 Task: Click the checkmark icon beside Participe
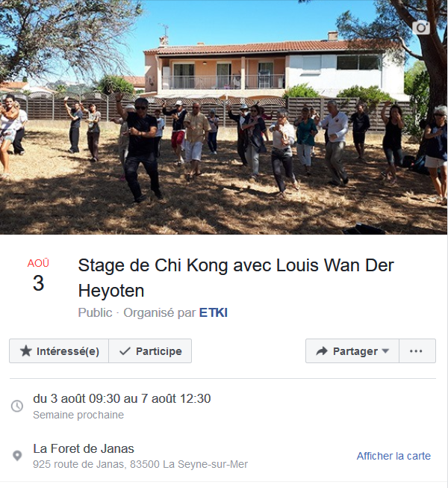tap(125, 351)
